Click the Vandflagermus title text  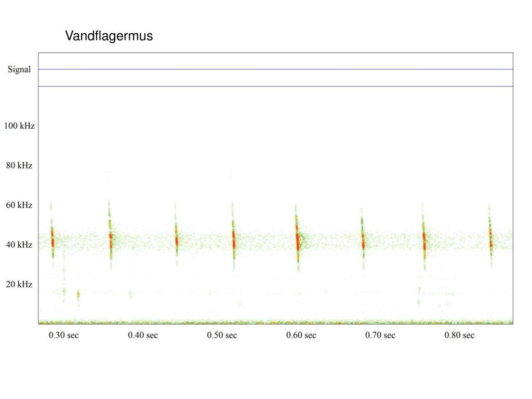tap(109, 36)
